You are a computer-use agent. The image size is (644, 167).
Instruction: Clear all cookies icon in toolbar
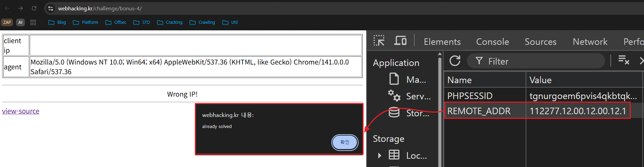623,61
